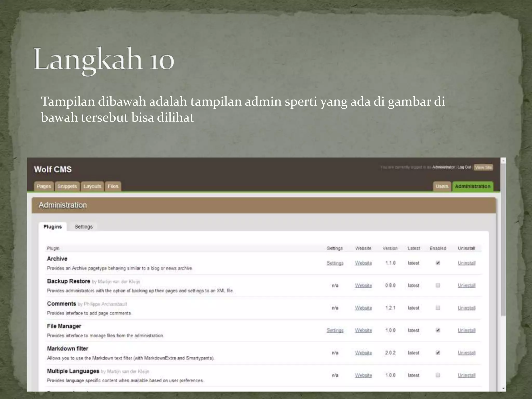The width and height of the screenshot is (532, 399).
Task: Click the Backup Restore plugin name
Action: 69,281
